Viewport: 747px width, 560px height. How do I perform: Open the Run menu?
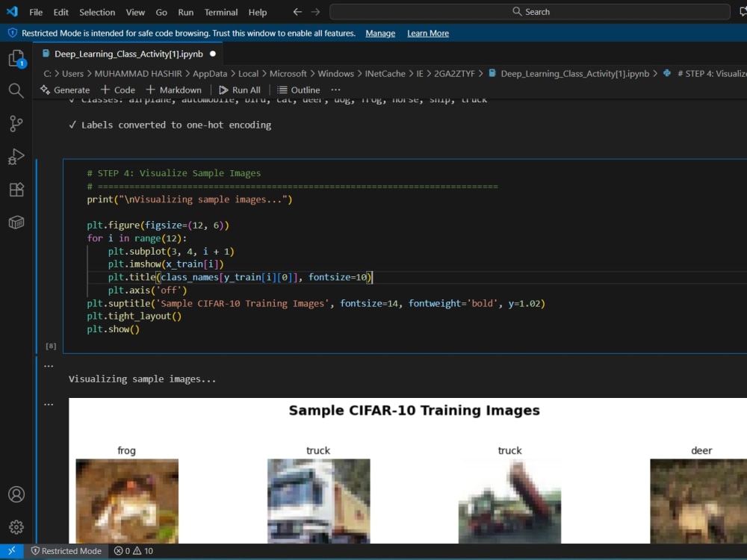tap(186, 13)
